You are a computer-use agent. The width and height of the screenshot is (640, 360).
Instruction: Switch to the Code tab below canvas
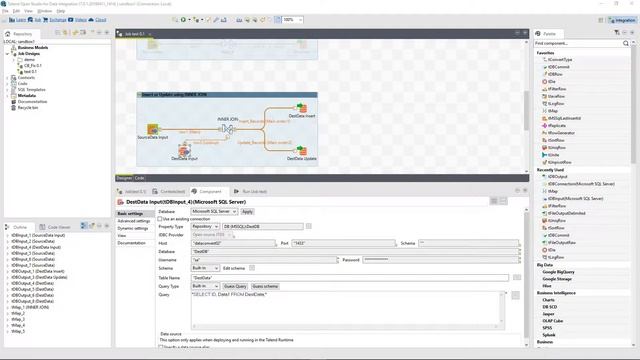(140, 178)
